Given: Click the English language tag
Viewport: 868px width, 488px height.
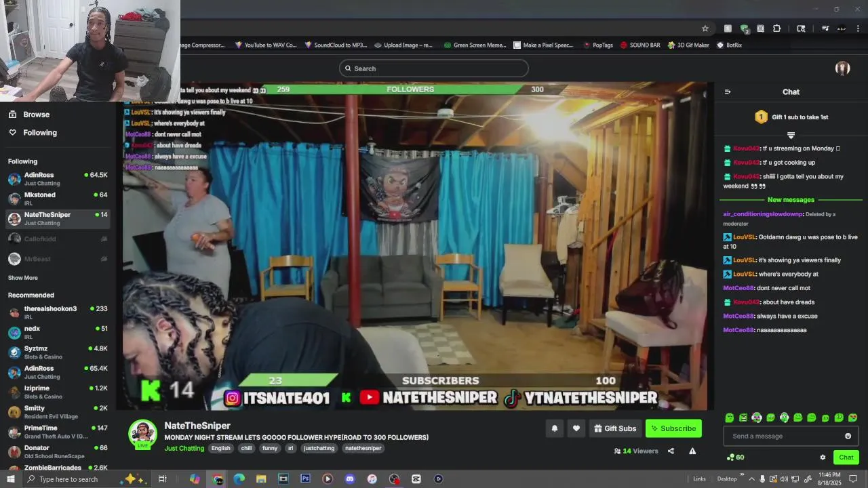Looking at the screenshot, I should click(220, 448).
